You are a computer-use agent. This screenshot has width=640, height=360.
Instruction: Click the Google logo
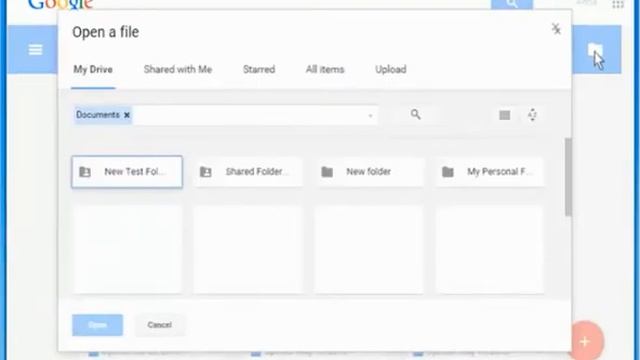[60, 4]
